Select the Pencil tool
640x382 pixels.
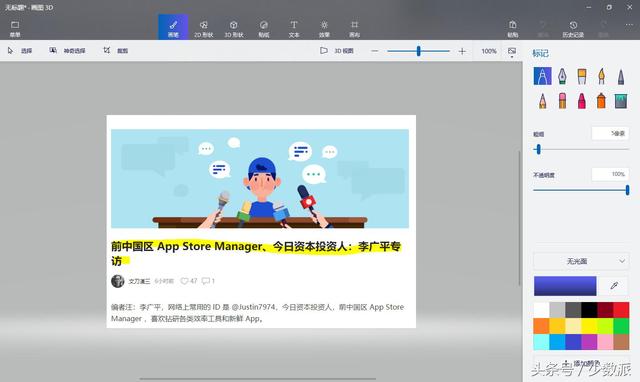pyautogui.click(x=542, y=100)
